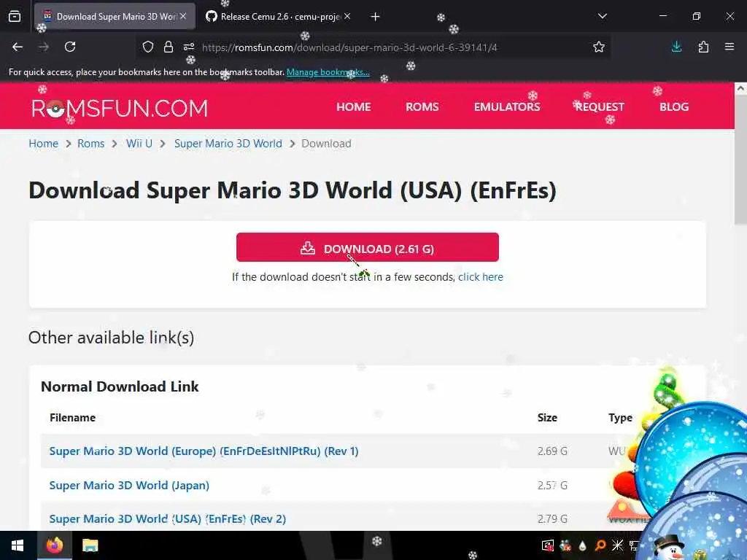Click the snowman tray icon
747x560 pixels.
670,548
